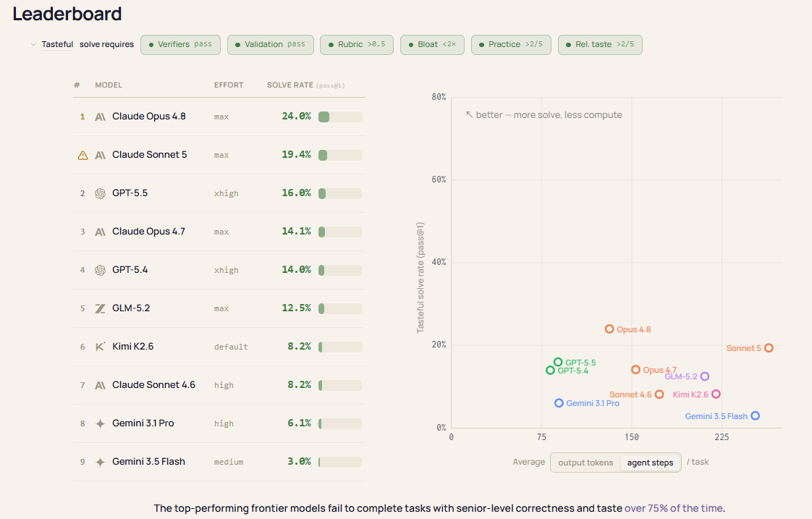
Task: Click the 'medium' effort for Gemini 3.5 Flash
Action: (x=229, y=462)
